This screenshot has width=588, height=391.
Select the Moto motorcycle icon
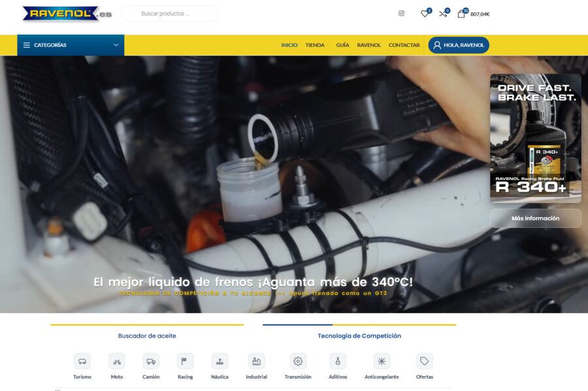coord(117,362)
